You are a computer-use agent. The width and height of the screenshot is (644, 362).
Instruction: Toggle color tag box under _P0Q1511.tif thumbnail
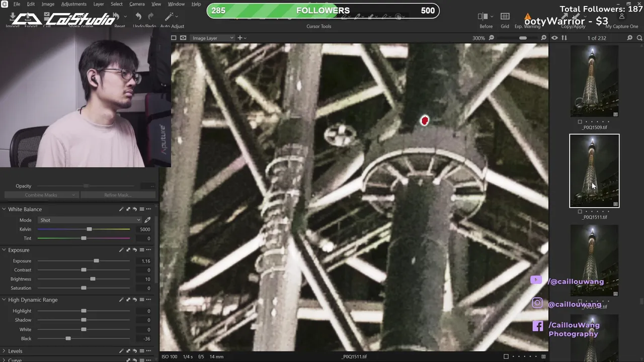pos(580,212)
